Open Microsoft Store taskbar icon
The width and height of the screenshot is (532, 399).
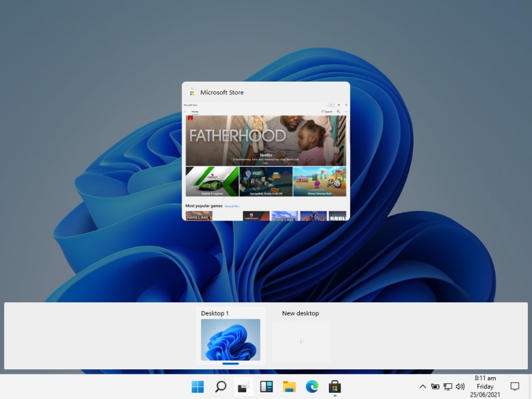point(334,386)
